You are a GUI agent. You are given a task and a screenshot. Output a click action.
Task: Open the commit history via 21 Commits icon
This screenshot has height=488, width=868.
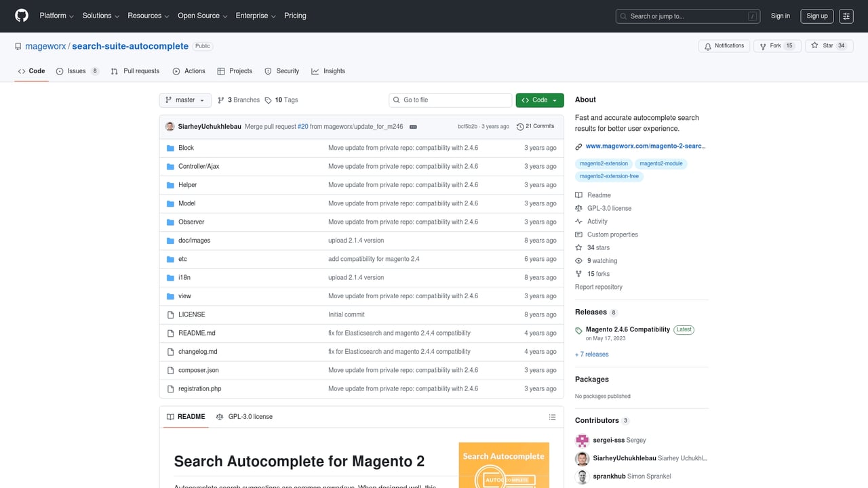(520, 126)
